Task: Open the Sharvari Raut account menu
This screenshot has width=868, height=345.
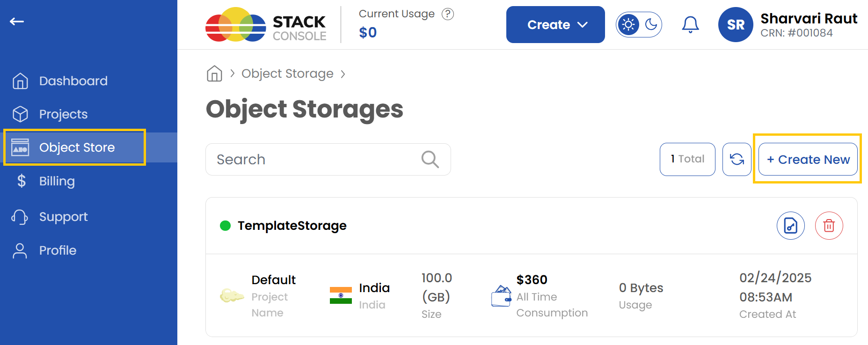Action: pos(735,24)
